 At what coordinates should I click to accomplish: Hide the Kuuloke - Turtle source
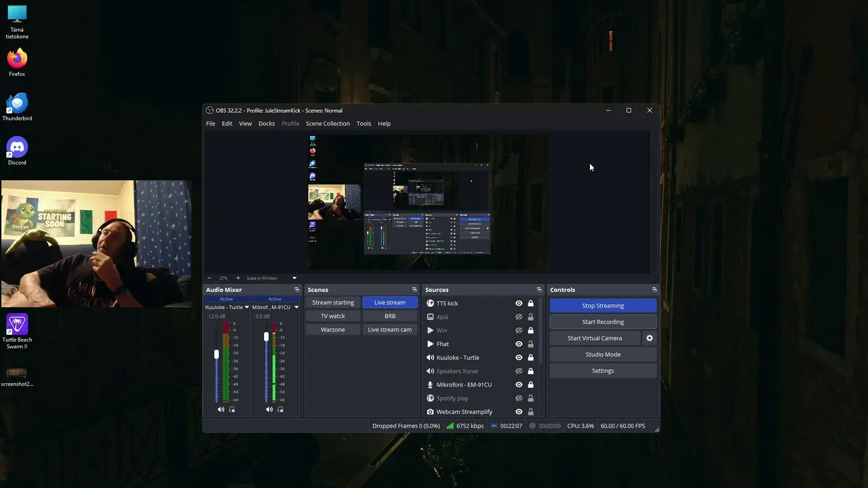tap(519, 358)
